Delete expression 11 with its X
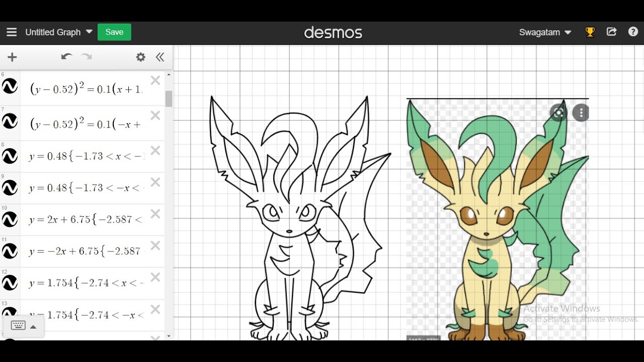 click(155, 245)
